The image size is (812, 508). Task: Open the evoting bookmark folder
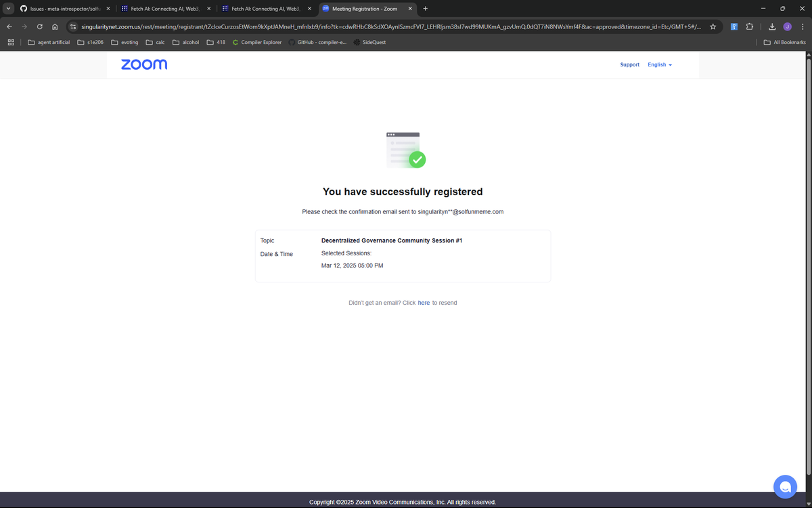coord(125,42)
